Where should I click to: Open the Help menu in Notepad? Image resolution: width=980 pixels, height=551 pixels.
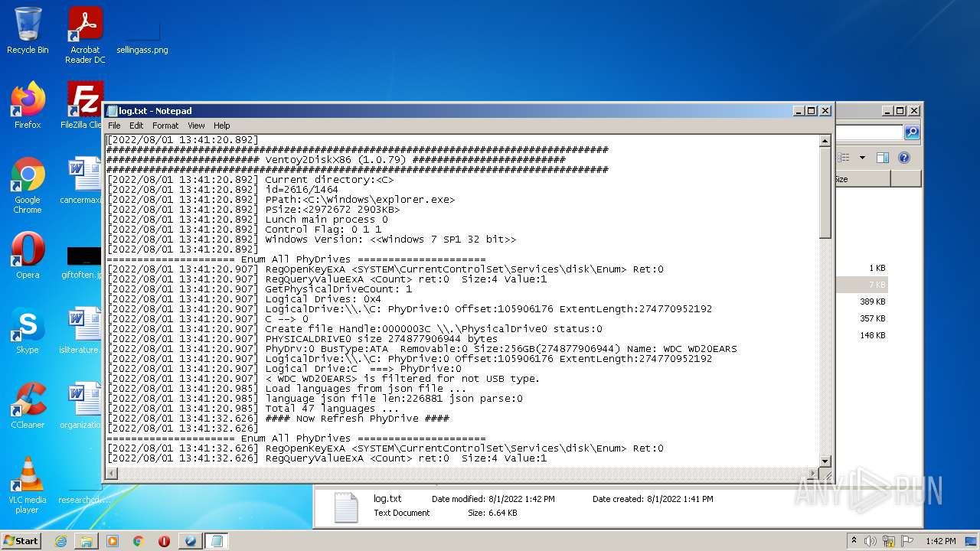pyautogui.click(x=221, y=126)
